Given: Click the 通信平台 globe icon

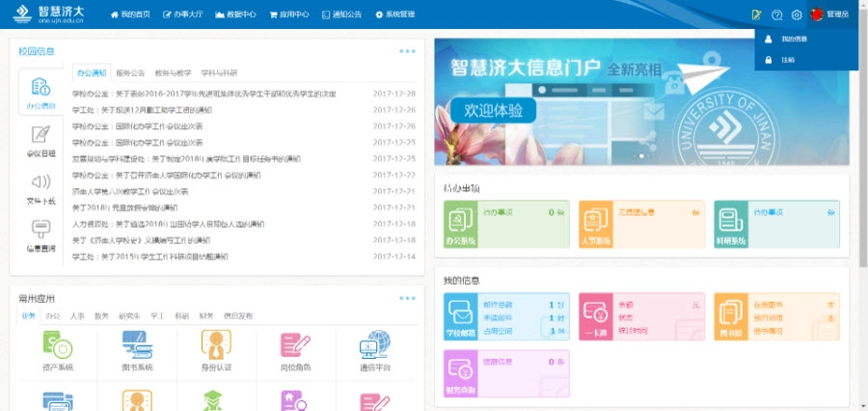Looking at the screenshot, I should coord(373,344).
